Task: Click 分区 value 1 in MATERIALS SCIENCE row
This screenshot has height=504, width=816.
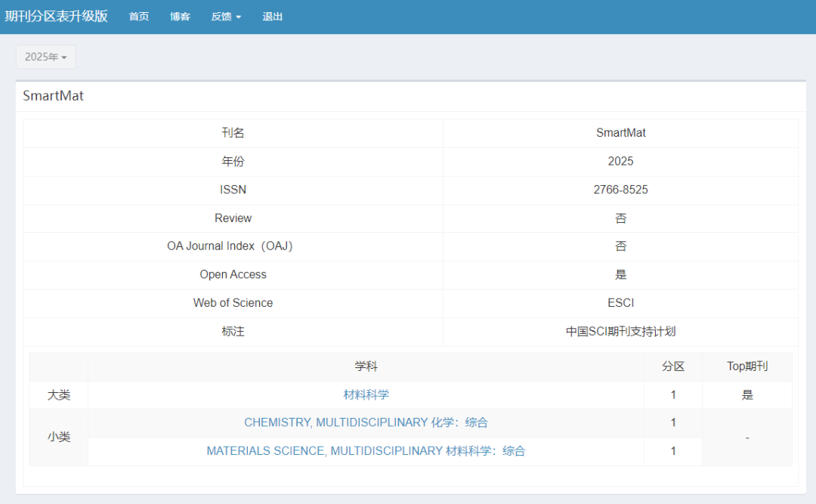Action: coord(673,451)
